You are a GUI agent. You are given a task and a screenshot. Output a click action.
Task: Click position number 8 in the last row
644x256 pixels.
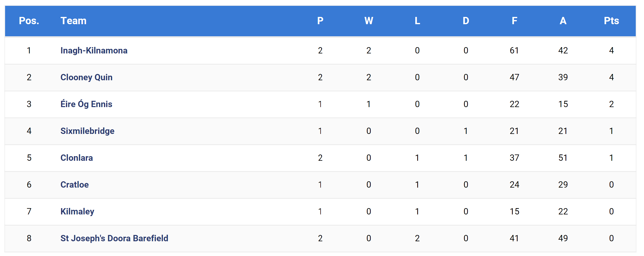(29, 238)
